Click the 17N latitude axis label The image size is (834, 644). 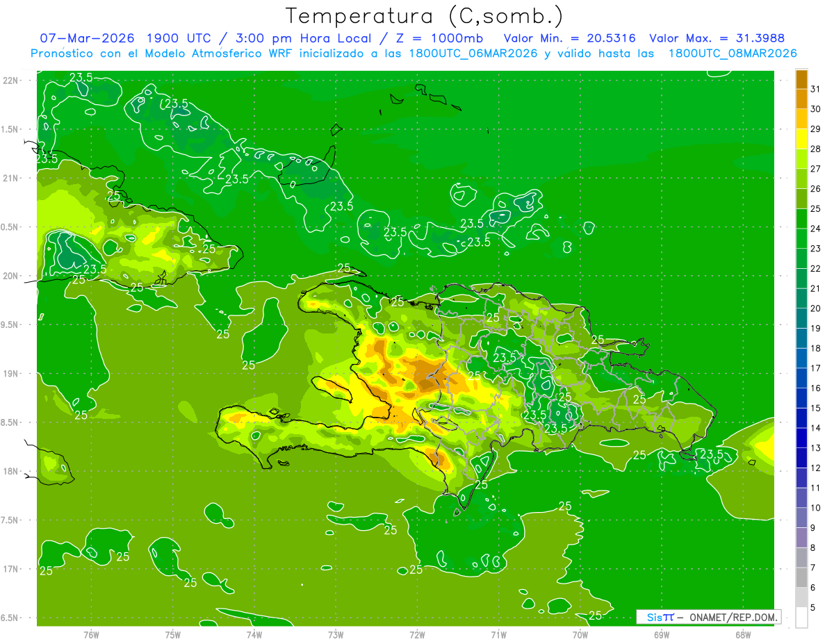[10, 569]
